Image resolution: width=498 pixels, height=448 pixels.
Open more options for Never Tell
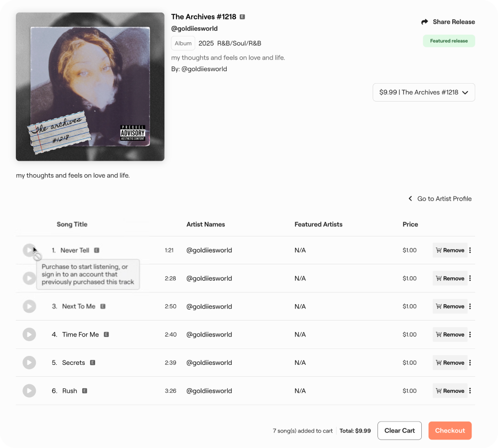click(x=470, y=250)
